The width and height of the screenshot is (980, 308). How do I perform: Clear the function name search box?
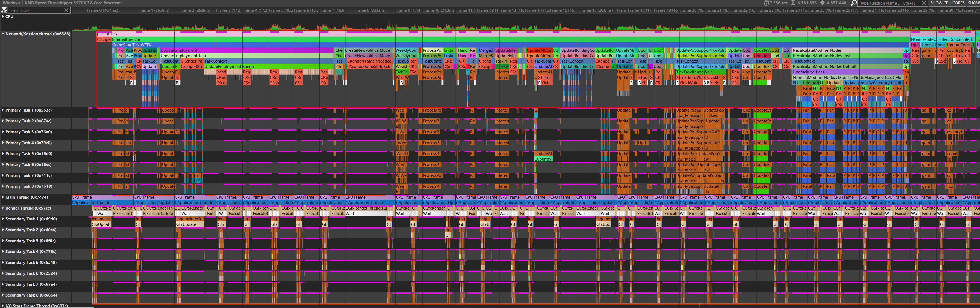(x=924, y=3)
